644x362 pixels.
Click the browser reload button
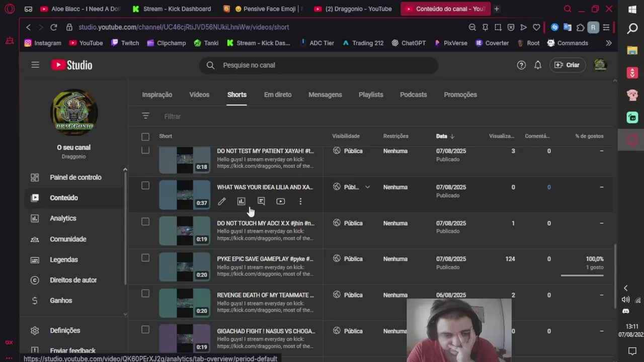click(54, 27)
